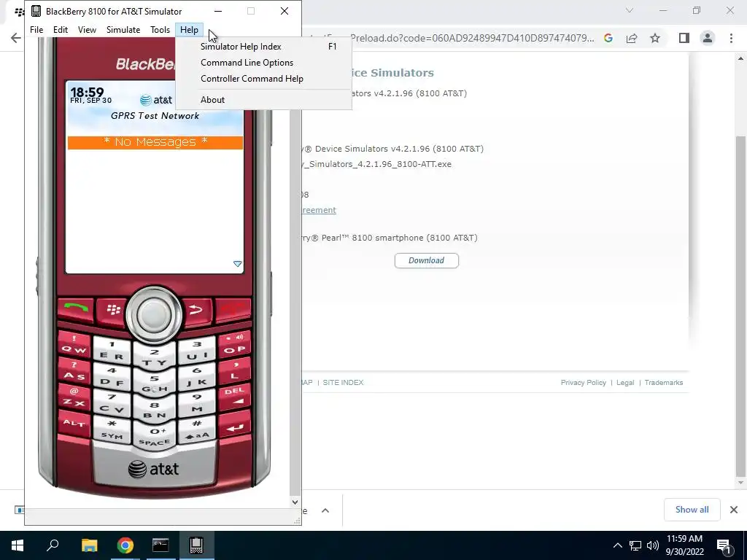Bookmark page with Chrome star icon
The width and height of the screenshot is (747, 560).
[655, 38]
